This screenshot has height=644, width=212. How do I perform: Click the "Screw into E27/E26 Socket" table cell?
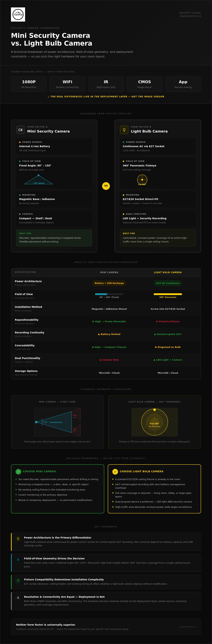pyautogui.click(x=168, y=309)
